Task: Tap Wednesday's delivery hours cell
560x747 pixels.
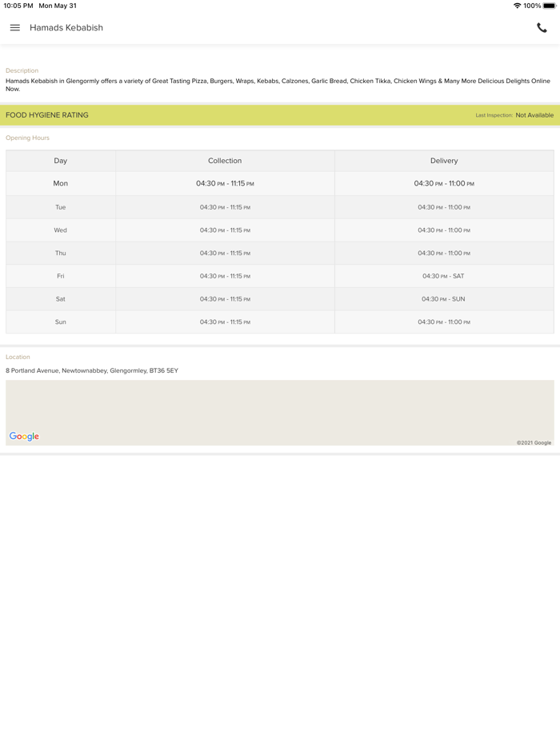Action: [x=444, y=230]
